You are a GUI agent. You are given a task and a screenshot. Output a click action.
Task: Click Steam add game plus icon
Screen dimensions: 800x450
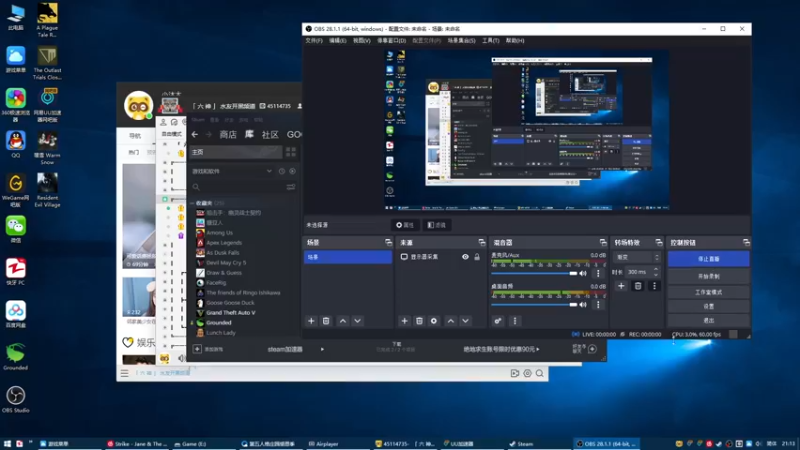(197, 349)
